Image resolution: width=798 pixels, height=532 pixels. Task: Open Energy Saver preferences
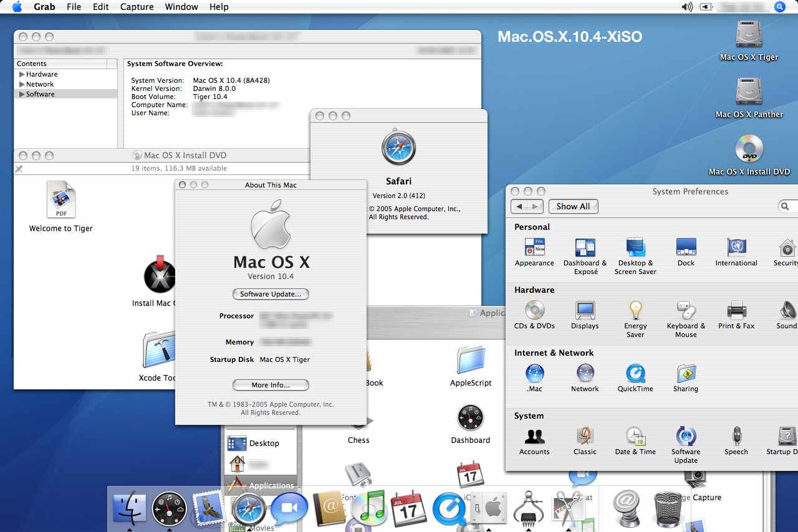coord(635,320)
